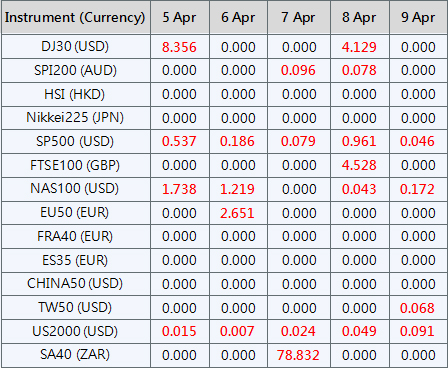Image resolution: width=448 pixels, height=368 pixels.
Task: Select the CHINA50 (USD) row label
Action: coord(75,284)
